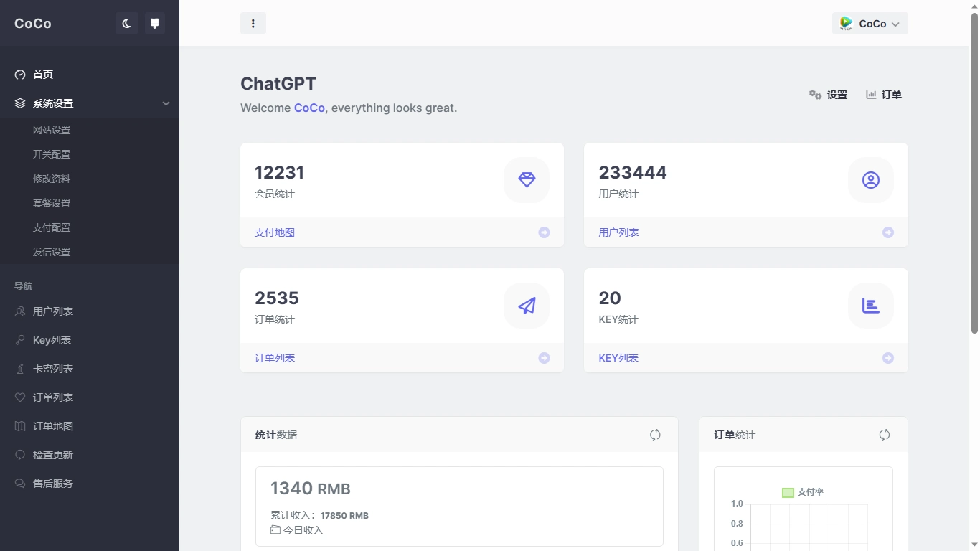Open 网站设置 submenu item

click(x=52, y=130)
